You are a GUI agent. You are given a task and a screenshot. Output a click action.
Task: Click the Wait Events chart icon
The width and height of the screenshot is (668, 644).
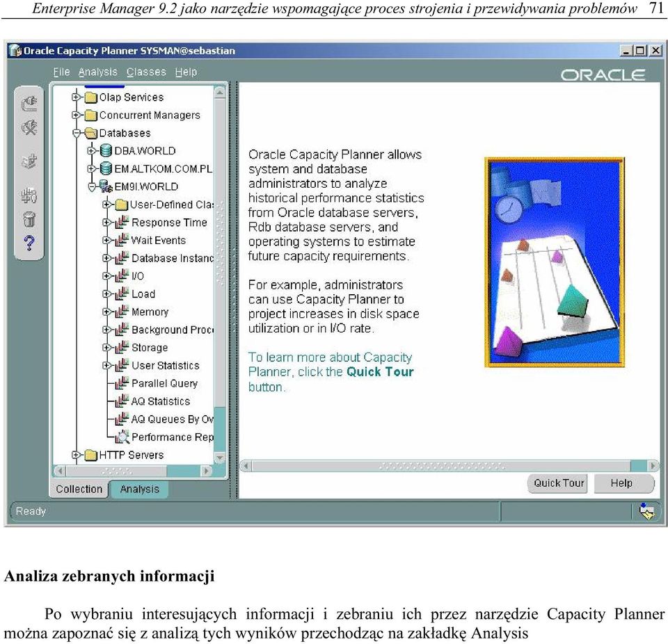[x=122, y=240]
